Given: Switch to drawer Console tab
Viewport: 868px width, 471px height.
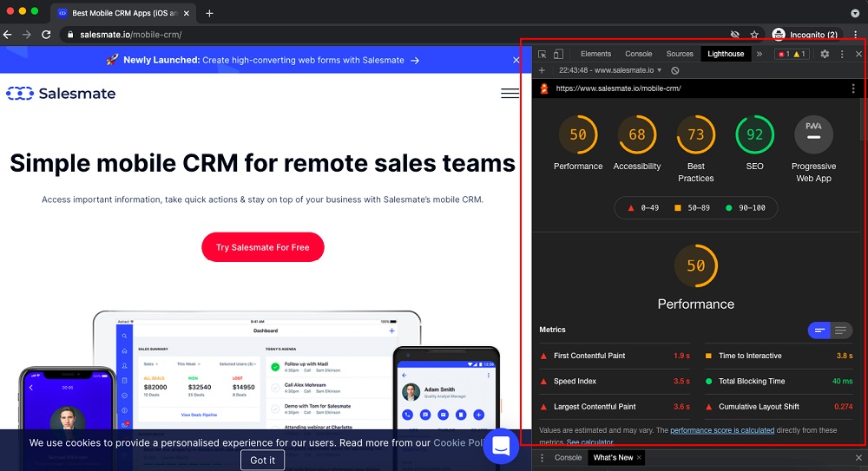Looking at the screenshot, I should tap(568, 458).
